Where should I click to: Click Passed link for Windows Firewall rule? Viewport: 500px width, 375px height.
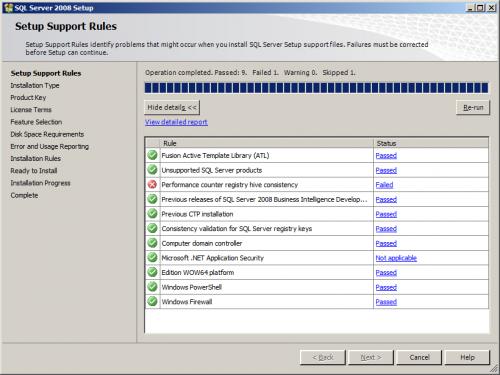click(x=386, y=302)
